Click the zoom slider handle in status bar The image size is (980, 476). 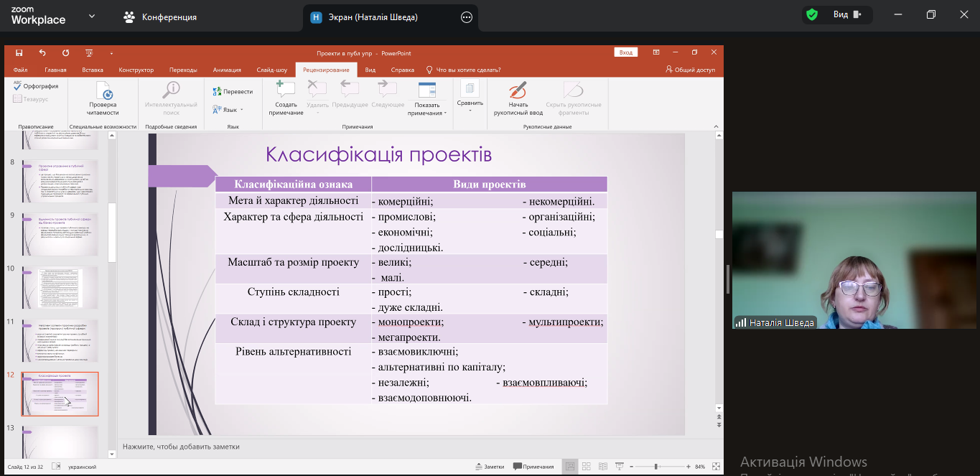tap(655, 467)
